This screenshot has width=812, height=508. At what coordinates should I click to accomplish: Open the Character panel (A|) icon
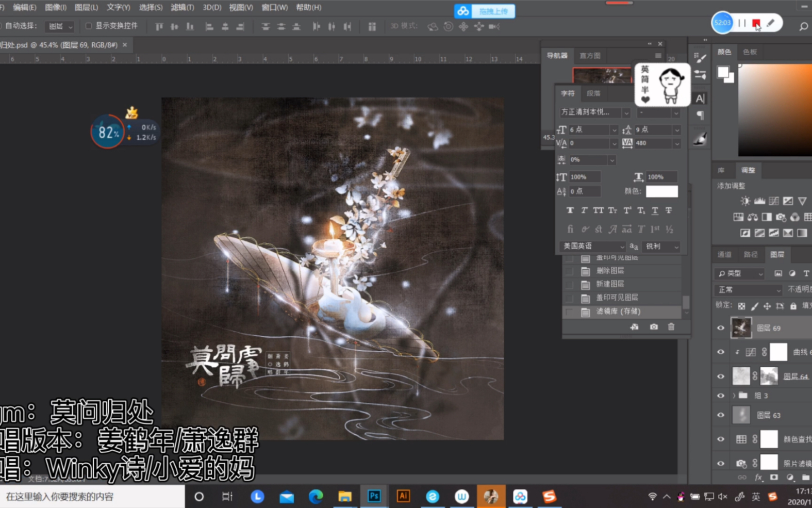(700, 98)
